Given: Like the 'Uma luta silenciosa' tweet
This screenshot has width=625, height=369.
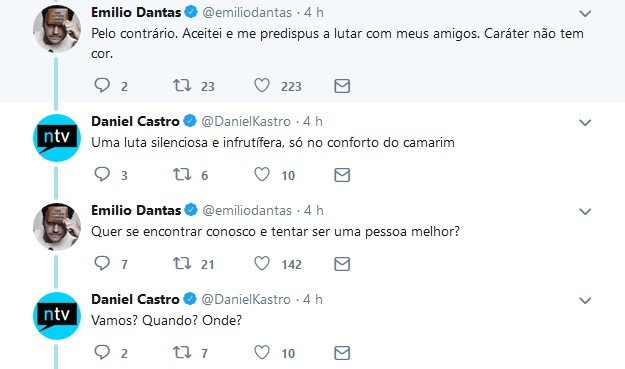Looking at the screenshot, I should click(262, 174).
